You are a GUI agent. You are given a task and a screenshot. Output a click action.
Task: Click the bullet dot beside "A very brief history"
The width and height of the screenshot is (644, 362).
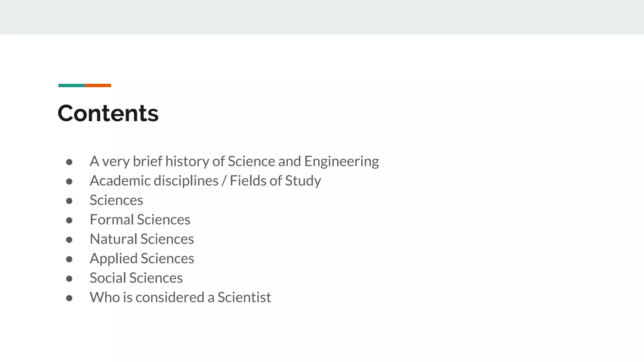click(x=69, y=162)
